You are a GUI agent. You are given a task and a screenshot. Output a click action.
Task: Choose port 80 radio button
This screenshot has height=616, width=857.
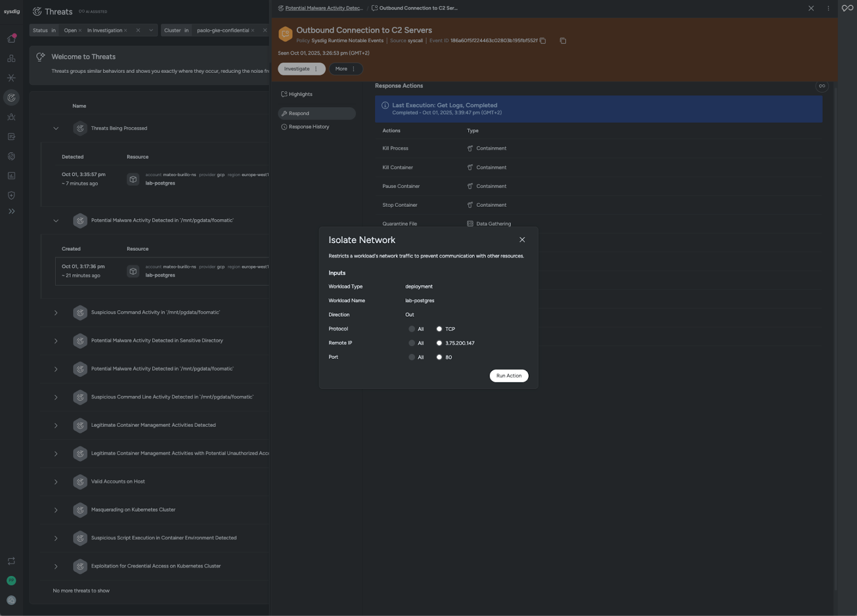coord(439,357)
